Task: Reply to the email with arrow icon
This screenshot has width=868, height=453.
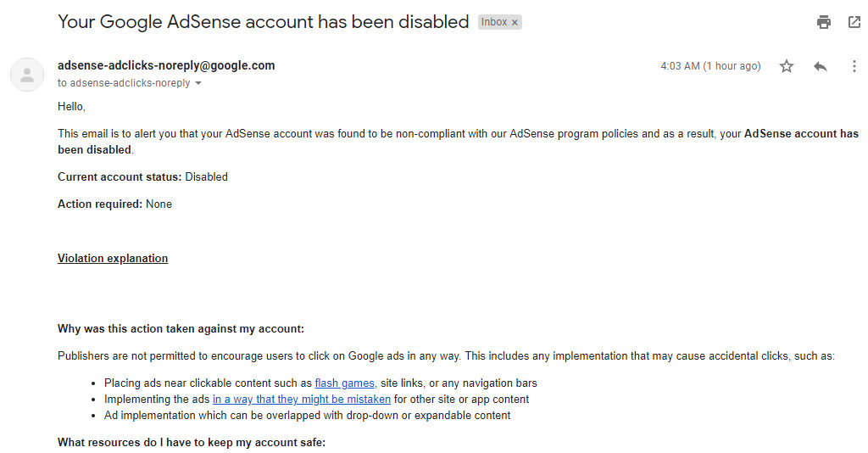Action: coord(820,66)
